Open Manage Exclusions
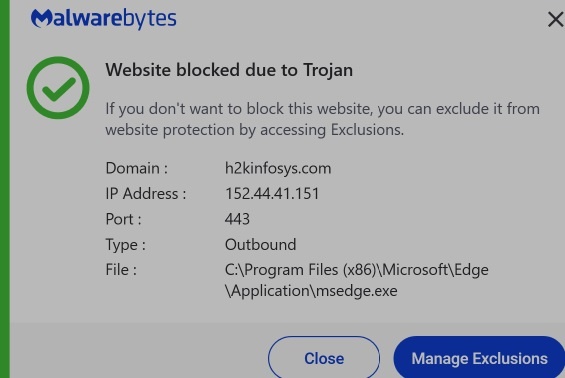Image resolution: width=565 pixels, height=378 pixels. point(479,358)
